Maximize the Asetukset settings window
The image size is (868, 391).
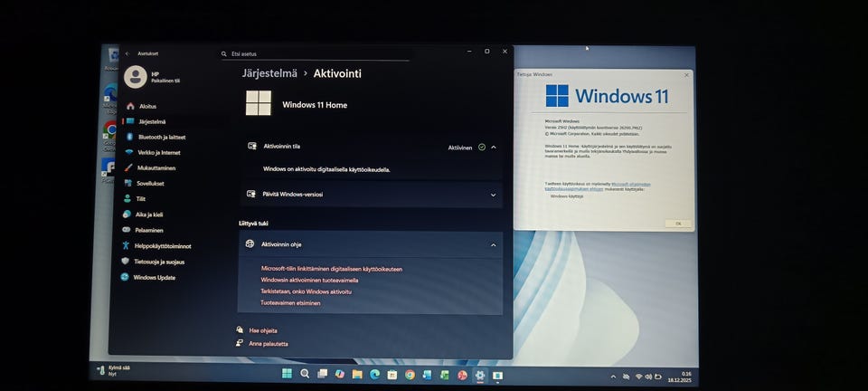click(487, 52)
